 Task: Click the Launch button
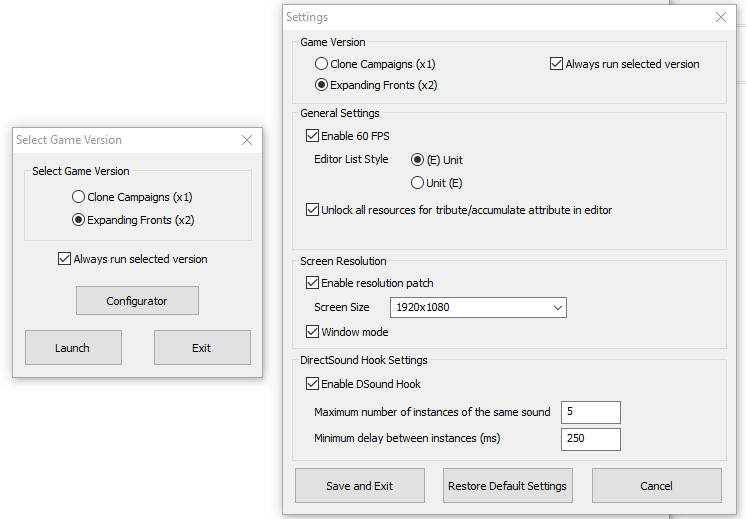(x=73, y=348)
